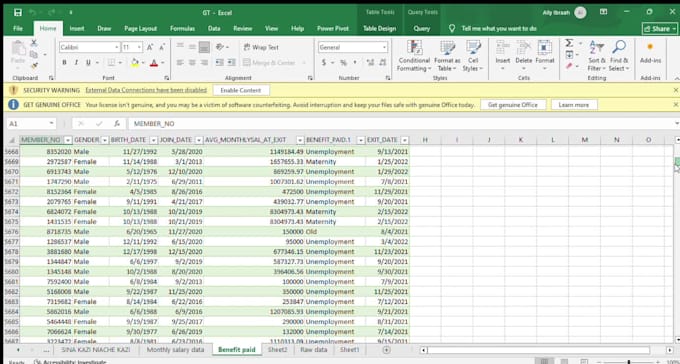Click the Insert Function fx icon
The width and height of the screenshot is (680, 364).
tap(117, 124)
